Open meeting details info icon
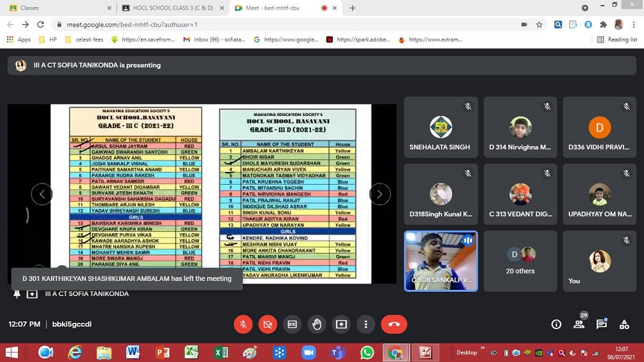 click(556, 325)
